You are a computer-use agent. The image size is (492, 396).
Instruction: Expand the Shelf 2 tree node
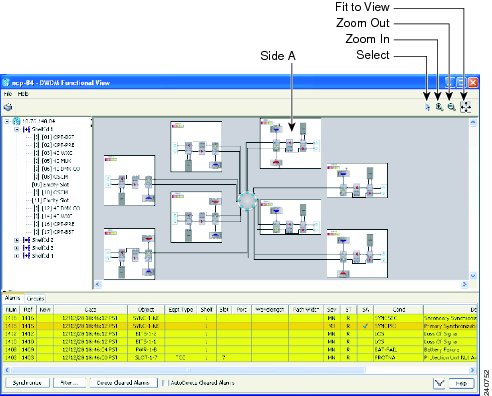(x=17, y=240)
